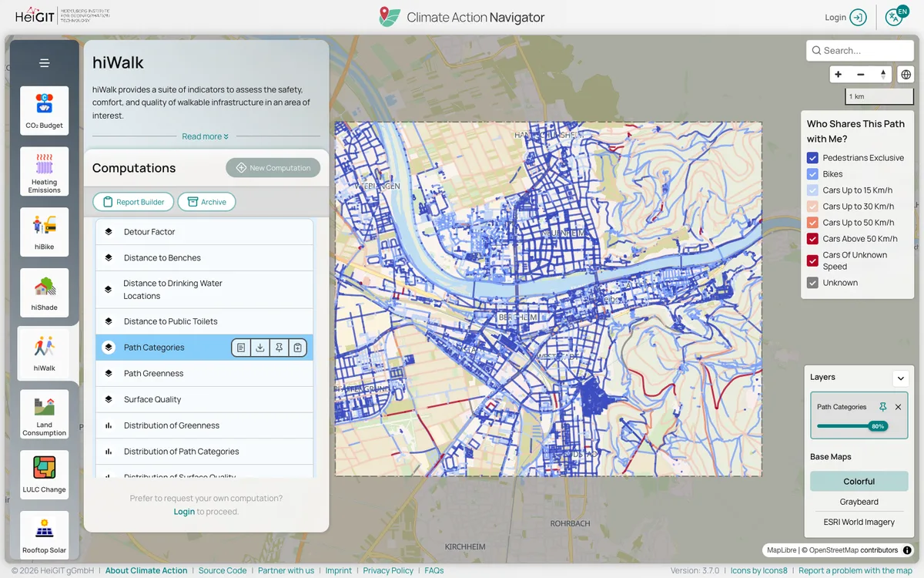924x578 pixels.
Task: Select Distance to Benches computation
Action: [x=204, y=258]
